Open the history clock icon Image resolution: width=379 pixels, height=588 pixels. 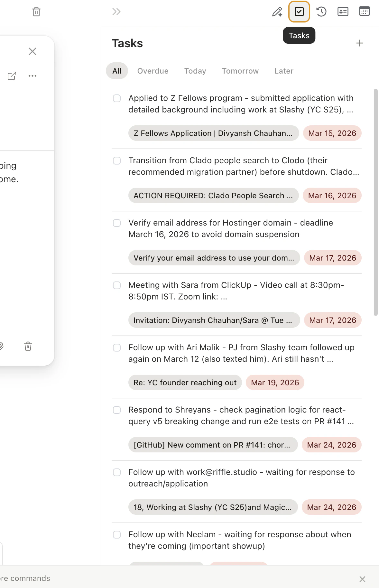(321, 12)
